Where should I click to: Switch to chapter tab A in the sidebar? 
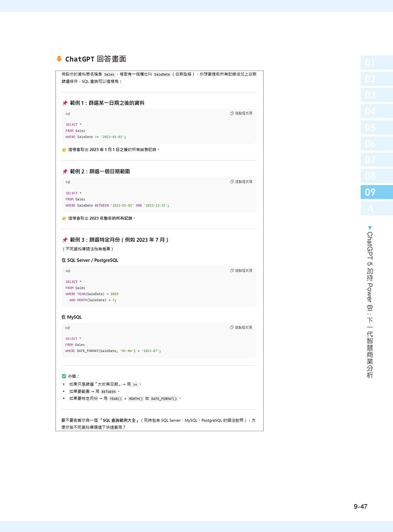(x=376, y=208)
